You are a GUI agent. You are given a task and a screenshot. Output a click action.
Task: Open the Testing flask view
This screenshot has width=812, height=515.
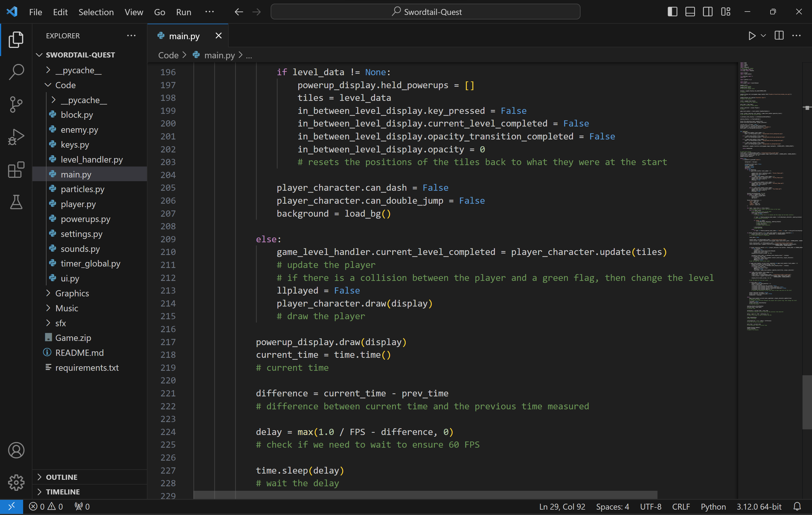pos(16,202)
